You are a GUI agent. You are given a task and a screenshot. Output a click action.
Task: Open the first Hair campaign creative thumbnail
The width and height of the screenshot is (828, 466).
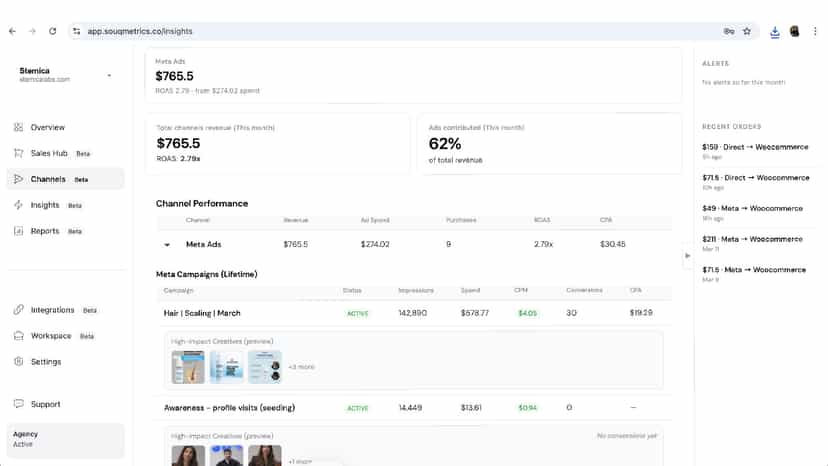click(188, 367)
